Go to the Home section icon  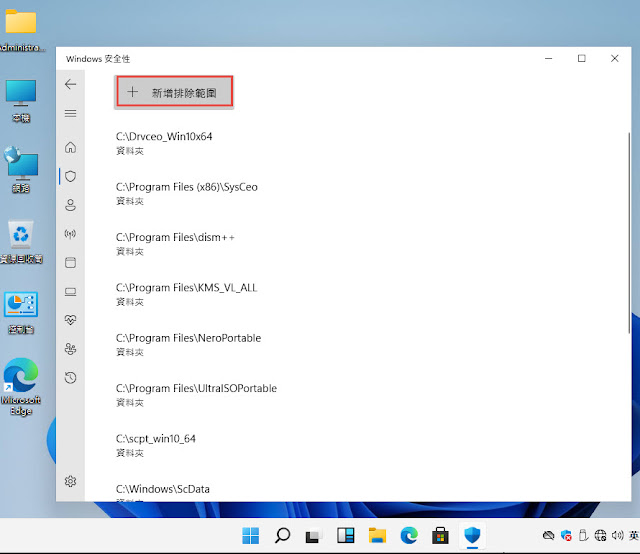point(71,147)
